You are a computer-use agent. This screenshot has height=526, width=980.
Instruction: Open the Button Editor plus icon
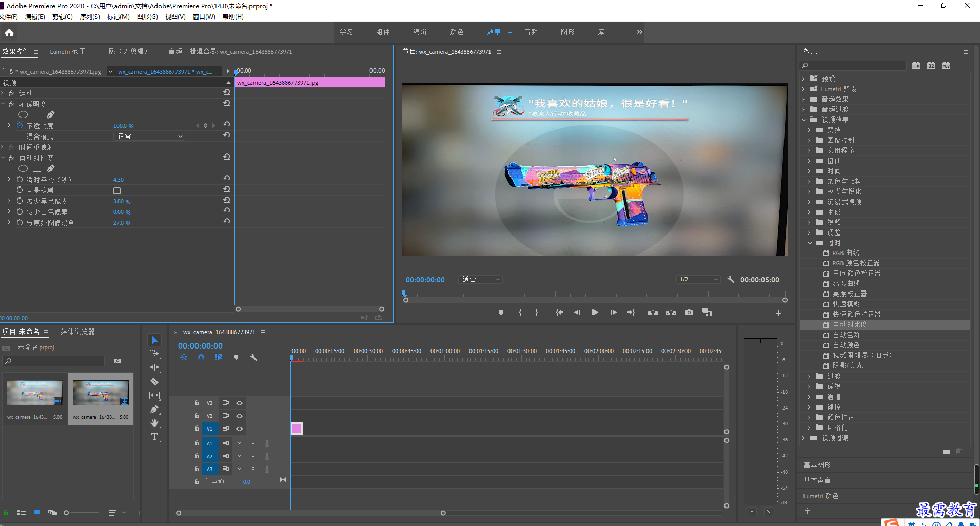pos(778,313)
